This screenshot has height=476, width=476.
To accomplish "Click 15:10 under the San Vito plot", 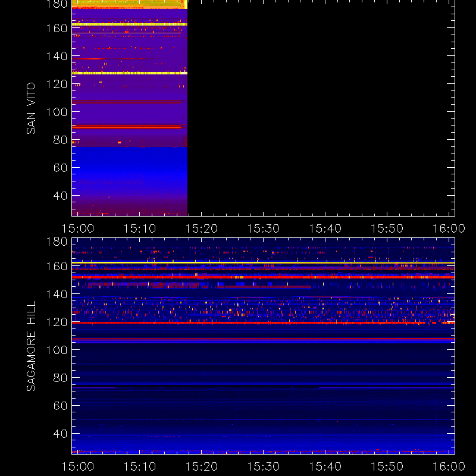I will pos(139,228).
